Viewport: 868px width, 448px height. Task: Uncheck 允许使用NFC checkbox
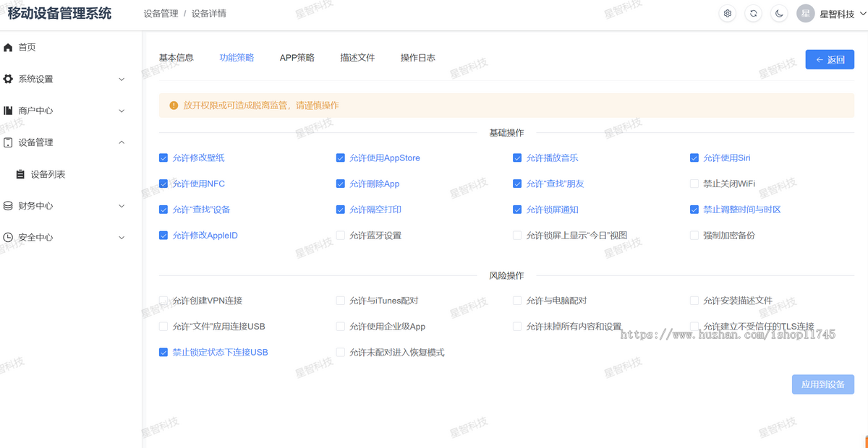(x=163, y=184)
